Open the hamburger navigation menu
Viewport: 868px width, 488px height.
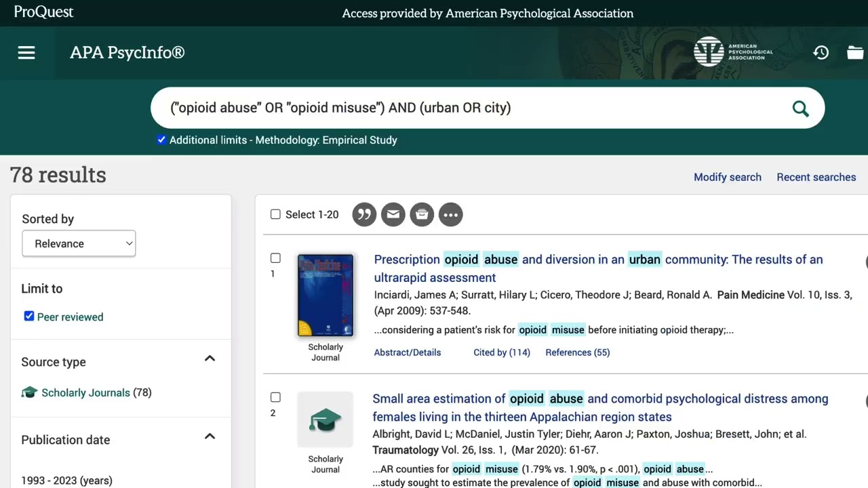(26, 53)
